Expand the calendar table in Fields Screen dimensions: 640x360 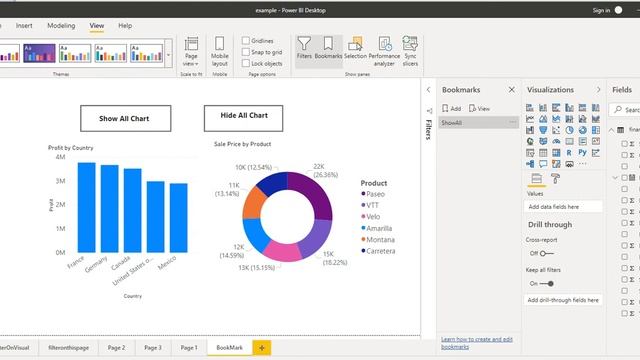[615, 178]
